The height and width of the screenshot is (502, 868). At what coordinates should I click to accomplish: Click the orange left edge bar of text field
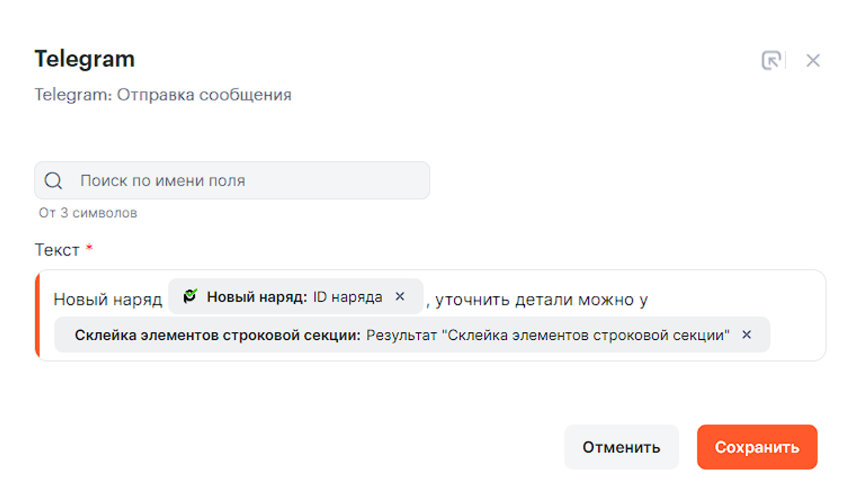click(x=38, y=316)
